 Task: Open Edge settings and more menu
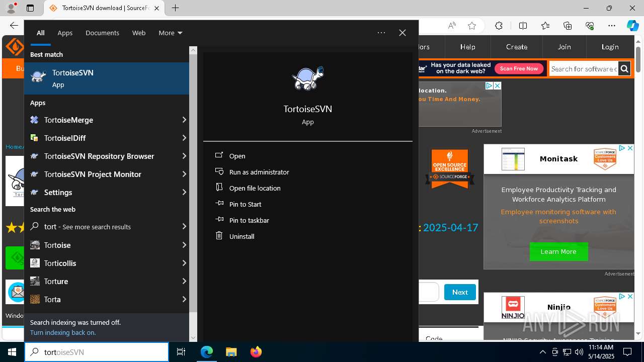pos(611,26)
